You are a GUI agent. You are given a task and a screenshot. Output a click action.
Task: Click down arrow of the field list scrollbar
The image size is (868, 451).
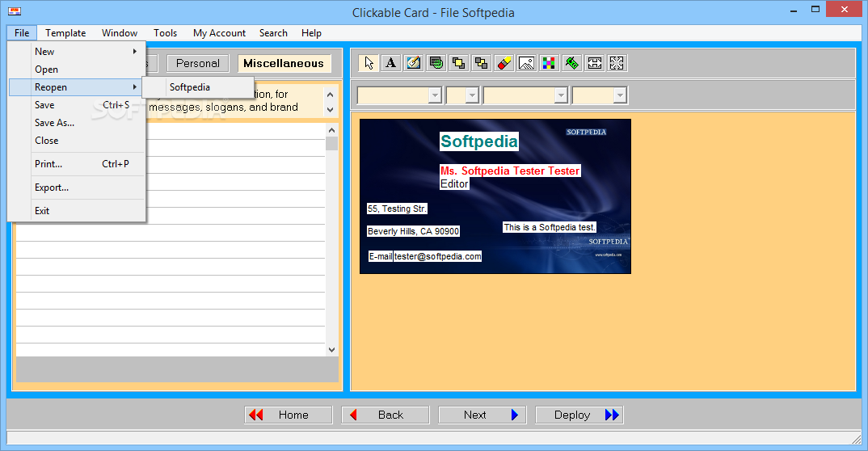pos(331,350)
